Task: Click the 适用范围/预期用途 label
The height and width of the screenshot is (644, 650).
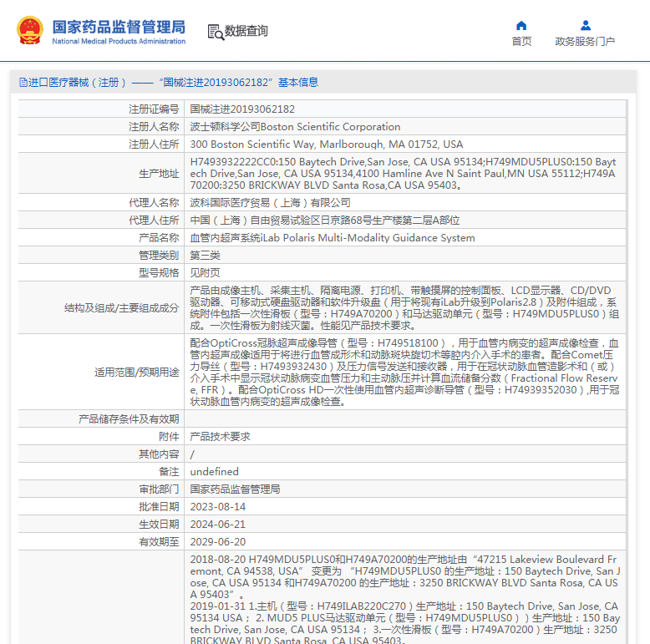Action: (x=137, y=373)
